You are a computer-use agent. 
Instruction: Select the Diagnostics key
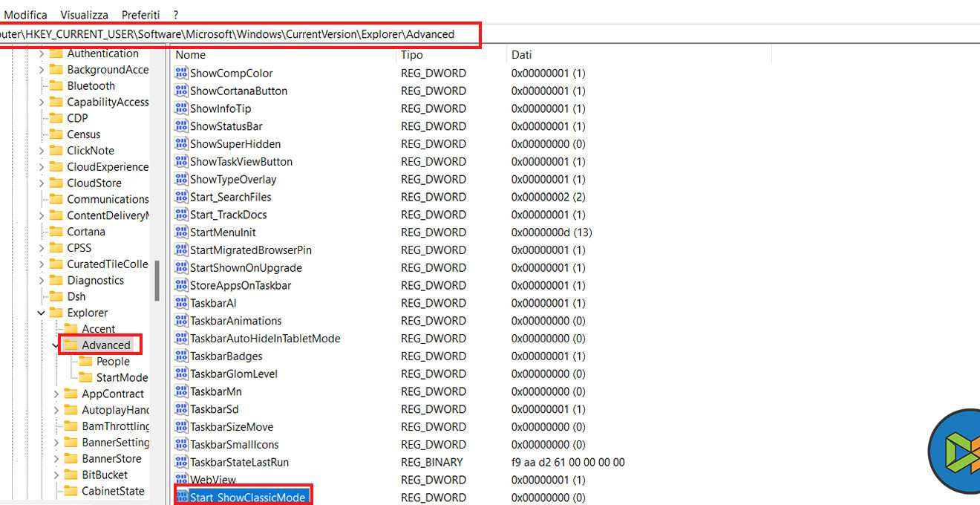tap(95, 280)
